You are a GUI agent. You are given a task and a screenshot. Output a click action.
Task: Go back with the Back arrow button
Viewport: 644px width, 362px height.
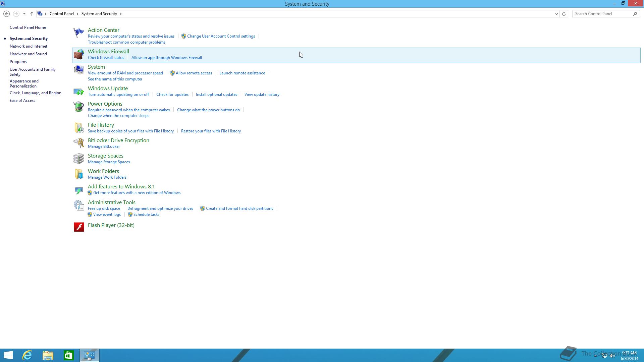click(x=6, y=14)
